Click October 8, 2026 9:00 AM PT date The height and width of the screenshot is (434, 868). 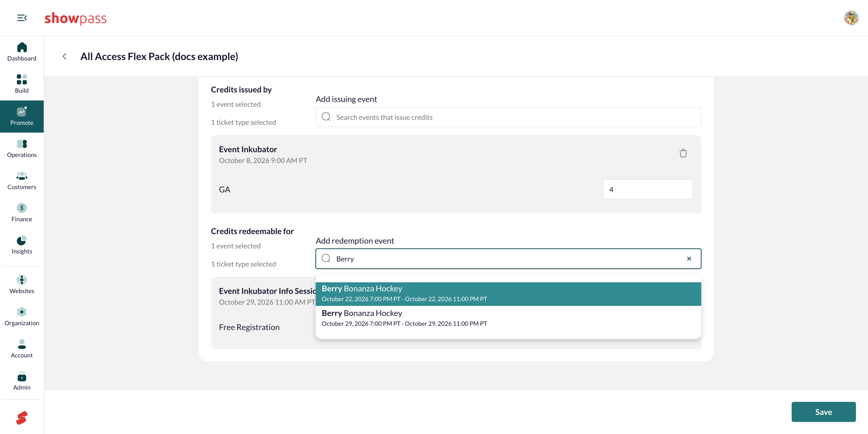point(263,160)
